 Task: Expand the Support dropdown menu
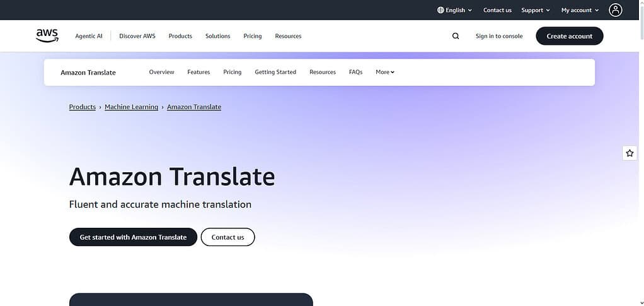tap(536, 10)
